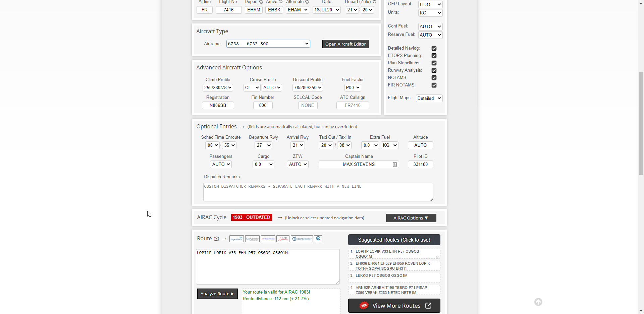
Task: Open the Airframe B738 dropdown
Action: pyautogui.click(x=268, y=44)
